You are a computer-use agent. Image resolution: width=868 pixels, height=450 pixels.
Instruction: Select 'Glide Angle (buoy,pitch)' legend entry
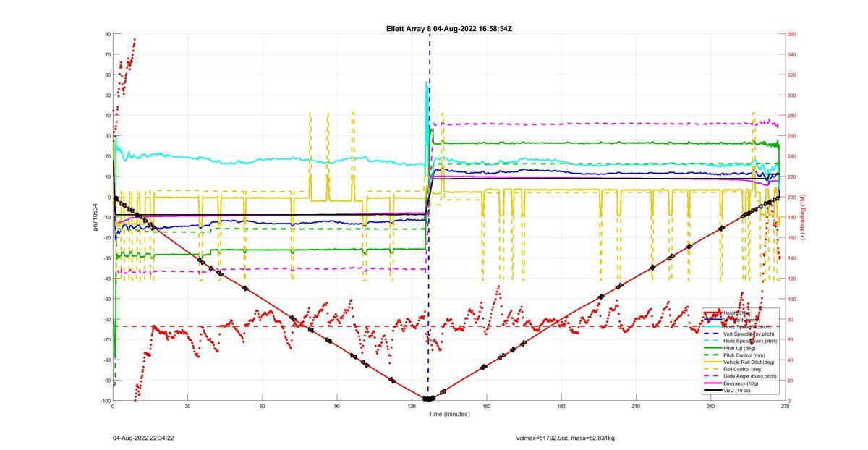click(750, 376)
